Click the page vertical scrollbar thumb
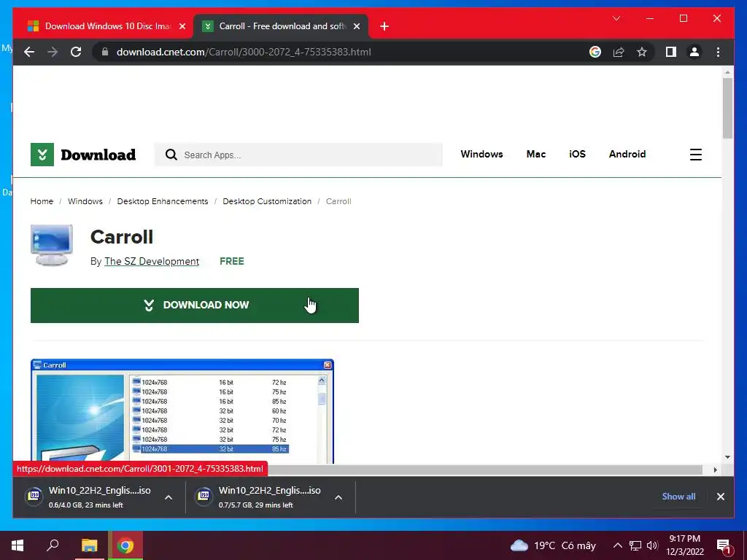Screen dimensions: 747x560 coord(727,108)
